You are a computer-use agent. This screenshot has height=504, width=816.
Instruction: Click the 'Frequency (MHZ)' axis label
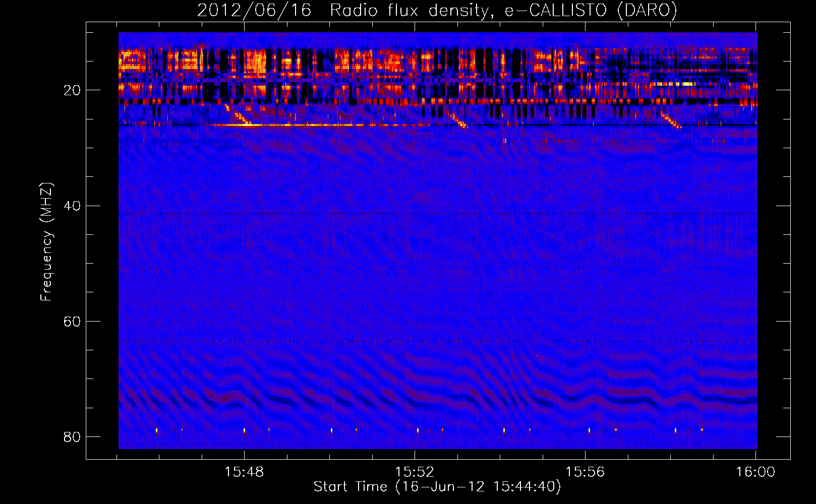point(46,242)
